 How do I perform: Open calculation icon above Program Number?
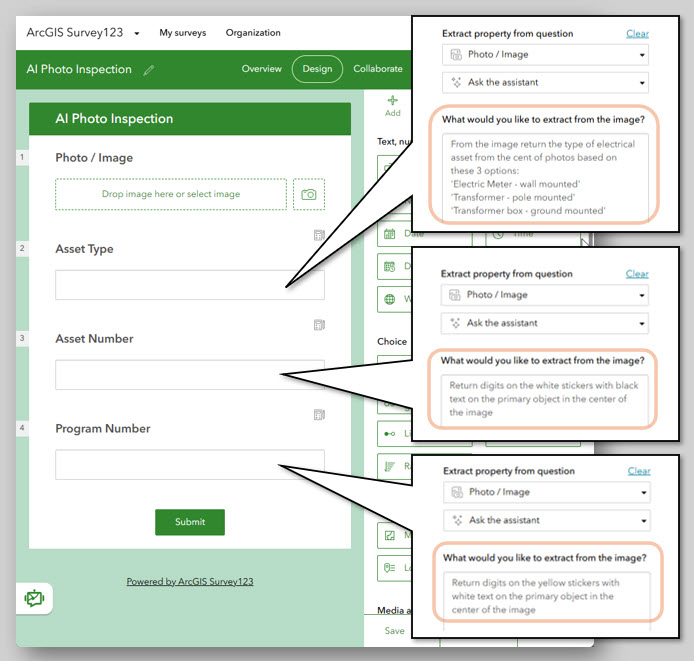(x=319, y=415)
